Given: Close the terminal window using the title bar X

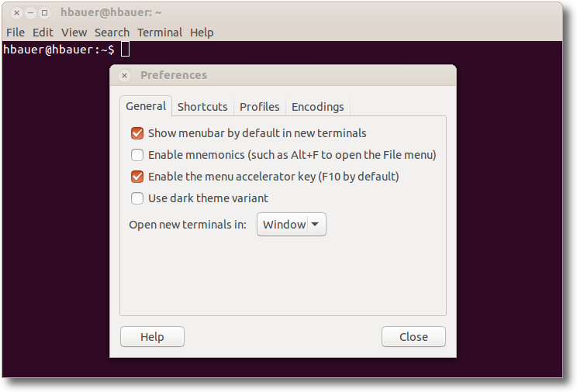Looking at the screenshot, I should (16, 13).
